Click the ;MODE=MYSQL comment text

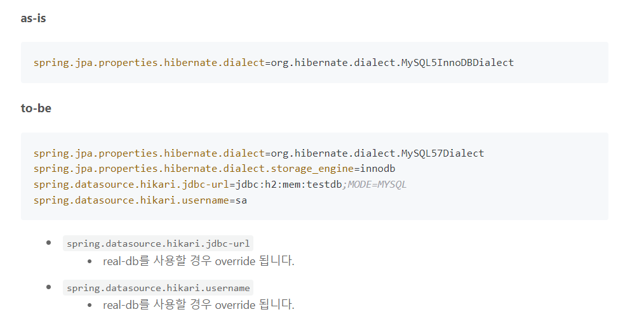[374, 185]
